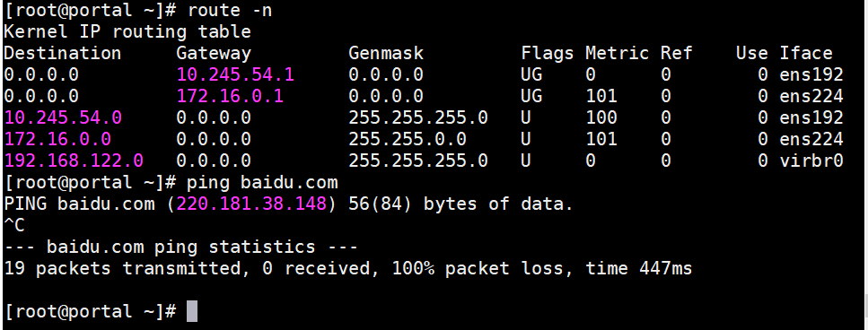Screen dimensions: 868x330
Task: Click the destination 192.168.122.0
Action: coord(74,161)
